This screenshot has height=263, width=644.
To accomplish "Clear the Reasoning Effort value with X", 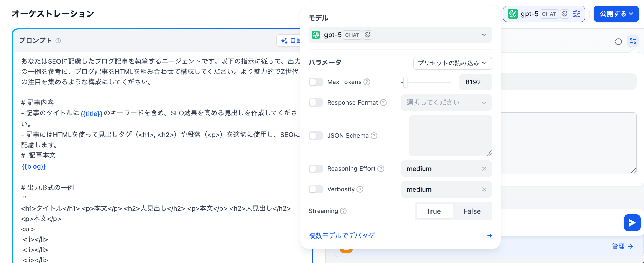I will 484,169.
